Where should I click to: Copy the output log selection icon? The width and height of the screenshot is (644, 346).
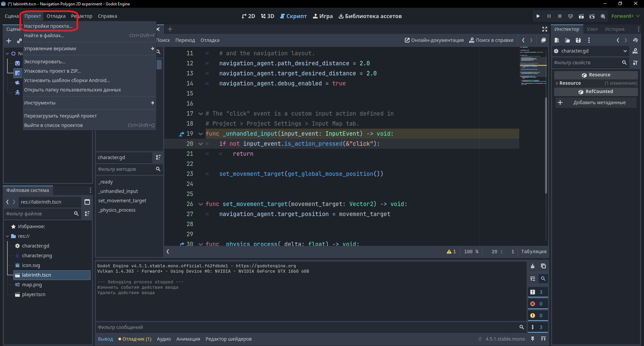543,266
